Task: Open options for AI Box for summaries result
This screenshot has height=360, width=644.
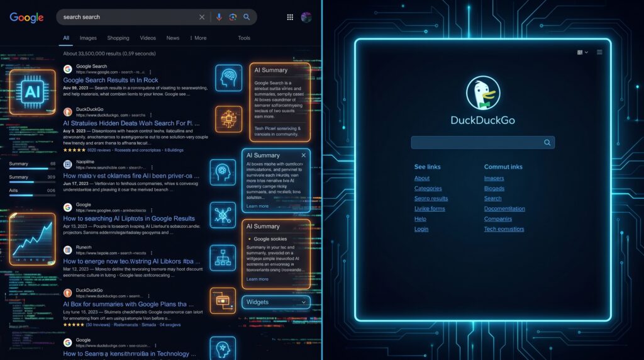Action: point(148,296)
